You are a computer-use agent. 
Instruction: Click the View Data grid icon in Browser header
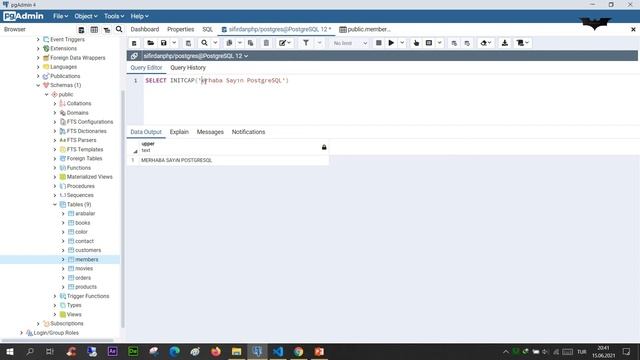[94, 29]
